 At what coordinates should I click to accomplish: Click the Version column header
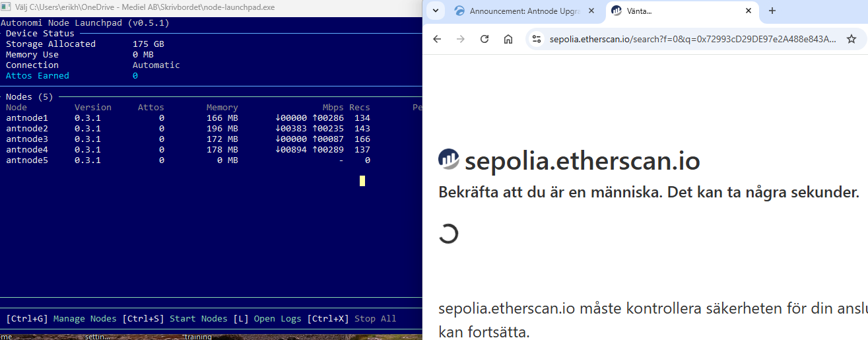pos(93,107)
